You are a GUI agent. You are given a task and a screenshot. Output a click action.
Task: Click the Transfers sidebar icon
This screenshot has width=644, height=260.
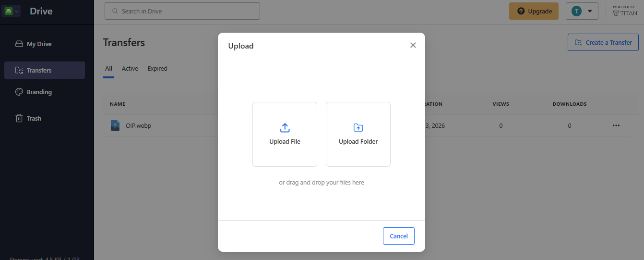[x=19, y=70]
